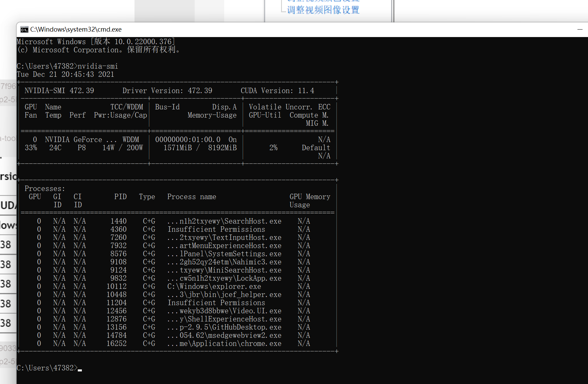Image resolution: width=588 pixels, height=384 pixels.
Task: Click the SystemSettings.exe process name
Action: [x=224, y=254]
